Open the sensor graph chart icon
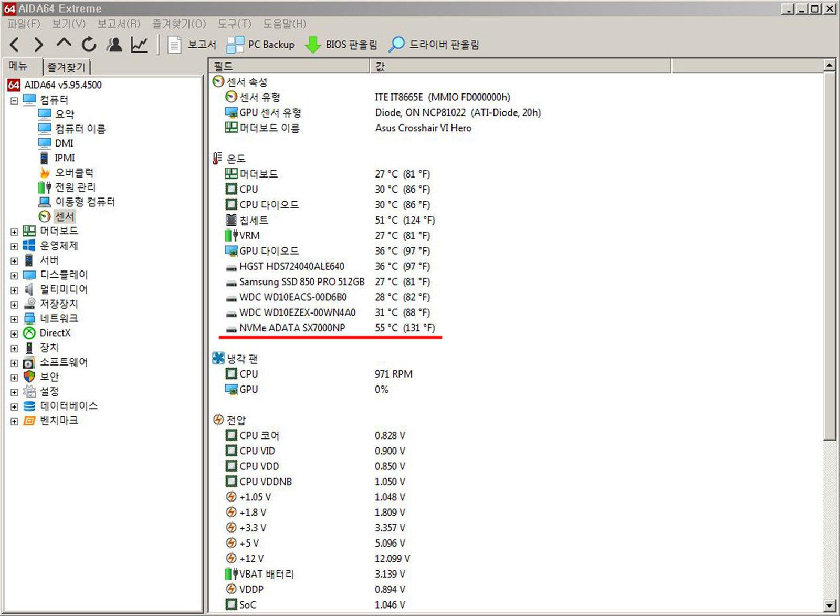The image size is (840, 616). point(139,44)
